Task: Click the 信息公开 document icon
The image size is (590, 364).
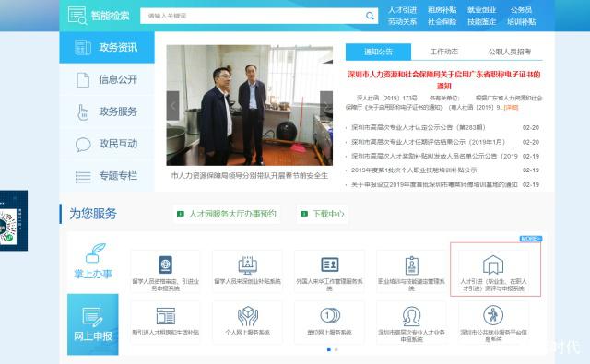Action: click(x=83, y=80)
